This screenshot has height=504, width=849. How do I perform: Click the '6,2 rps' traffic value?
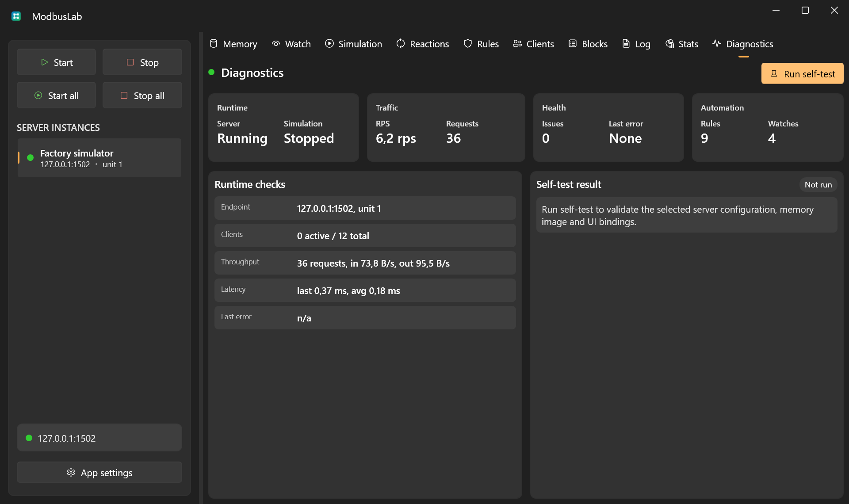tap(396, 138)
